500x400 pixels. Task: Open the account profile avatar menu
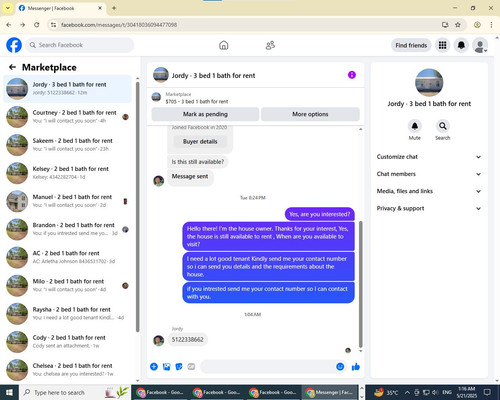click(x=480, y=45)
